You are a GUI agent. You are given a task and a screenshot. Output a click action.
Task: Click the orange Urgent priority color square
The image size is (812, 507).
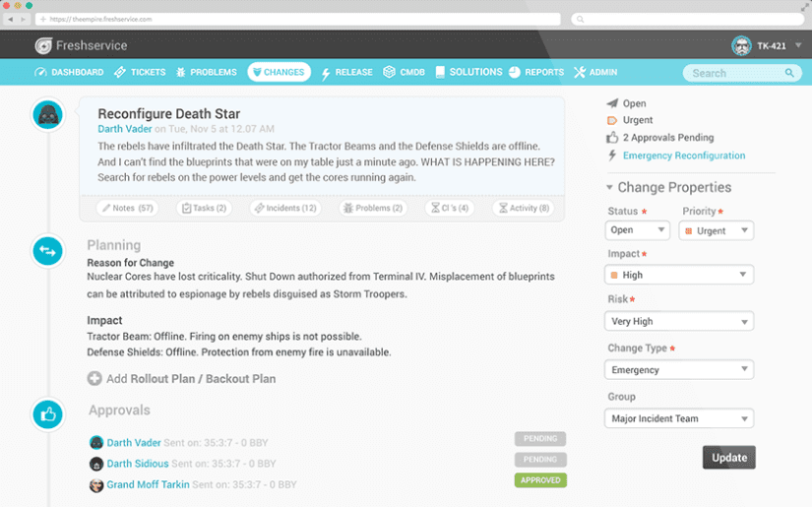pos(688,231)
